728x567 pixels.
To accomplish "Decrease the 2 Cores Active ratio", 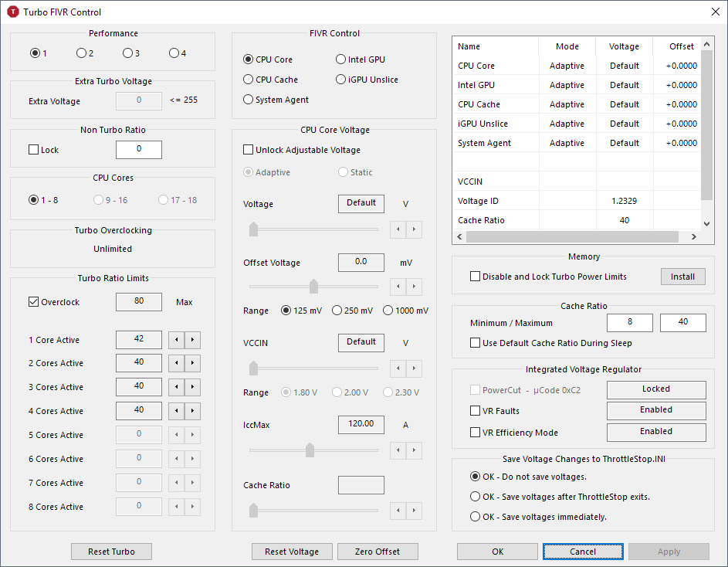I will 177,363.
